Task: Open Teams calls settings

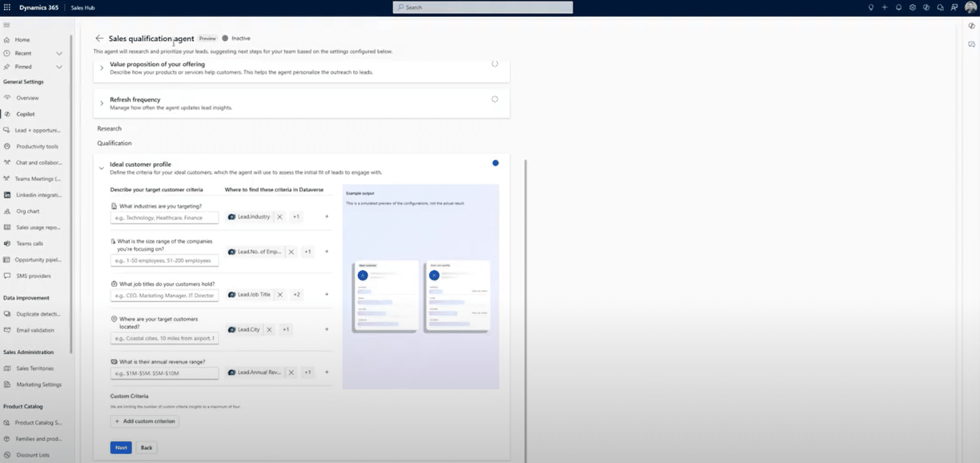Action: coord(29,243)
